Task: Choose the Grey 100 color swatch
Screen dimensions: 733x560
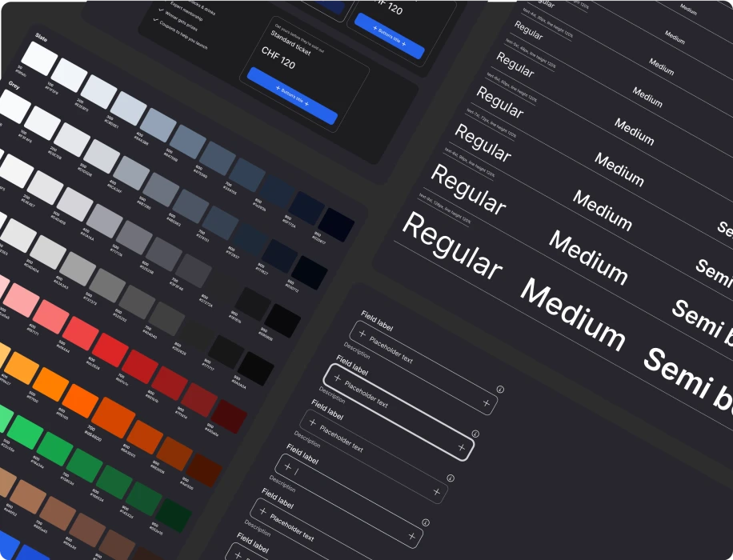Action: [42, 124]
